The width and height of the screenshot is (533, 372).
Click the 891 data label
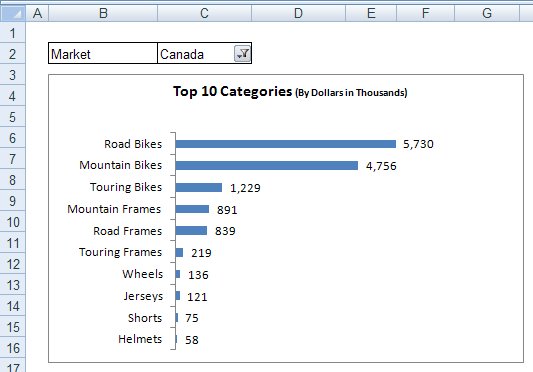[227, 210]
